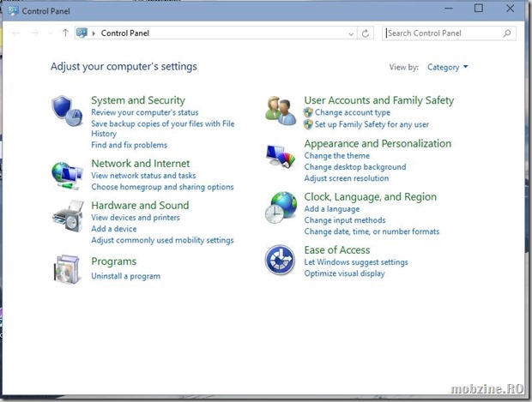
Task: Open User Accounts people icon
Action: click(x=281, y=111)
